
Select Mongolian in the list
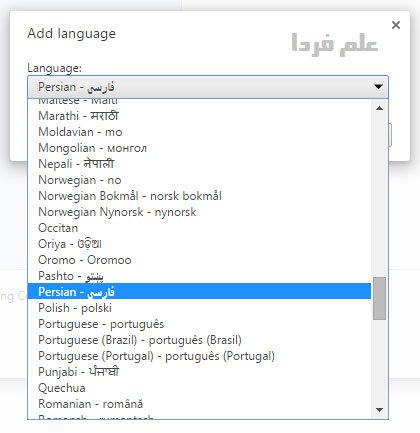[199, 148]
